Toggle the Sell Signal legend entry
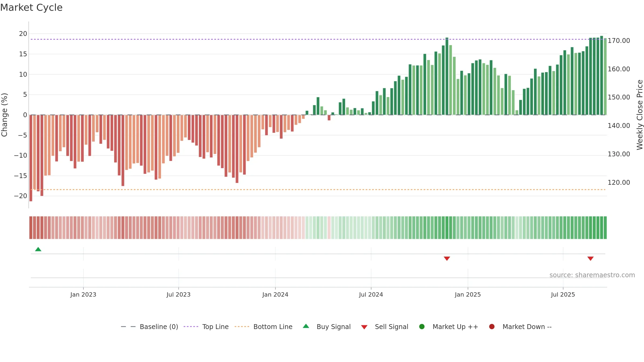 click(x=385, y=327)
